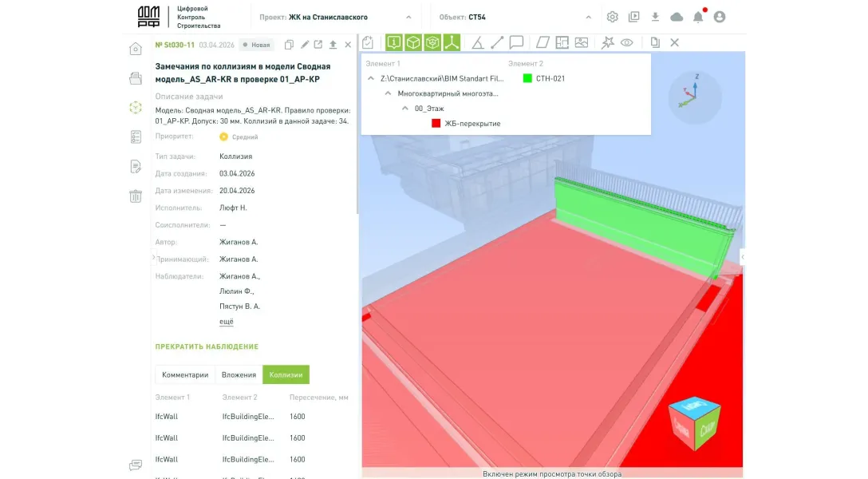
Task: Click the Новая status badge
Action: coord(256,45)
